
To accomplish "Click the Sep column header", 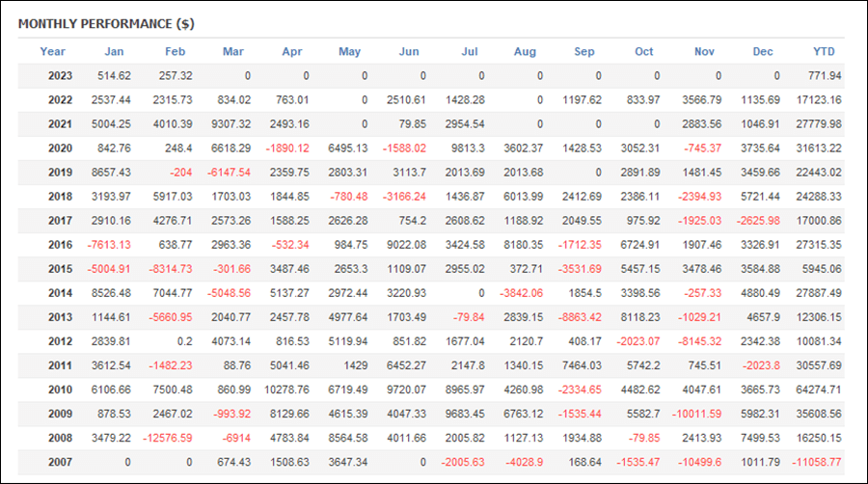I will pos(584,51).
